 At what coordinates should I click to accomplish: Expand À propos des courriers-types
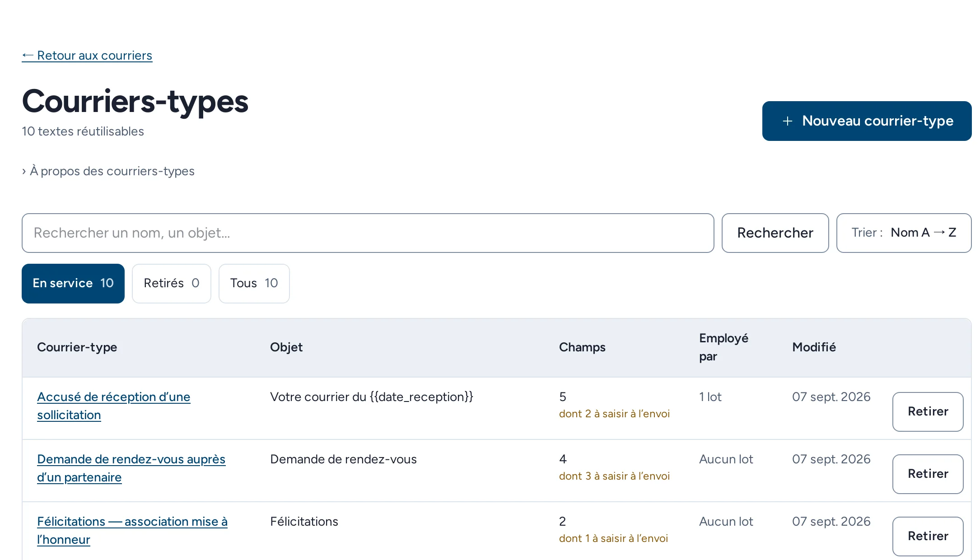click(x=108, y=171)
